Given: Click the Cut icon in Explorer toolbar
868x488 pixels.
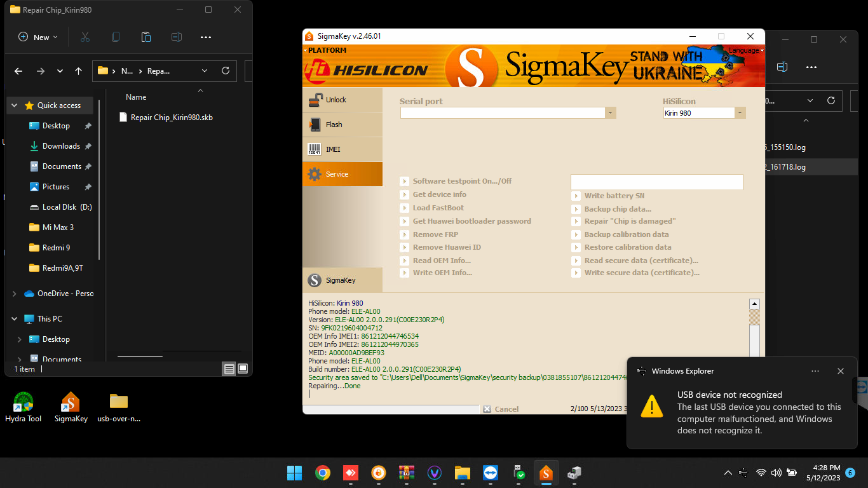Looking at the screenshot, I should [x=85, y=37].
